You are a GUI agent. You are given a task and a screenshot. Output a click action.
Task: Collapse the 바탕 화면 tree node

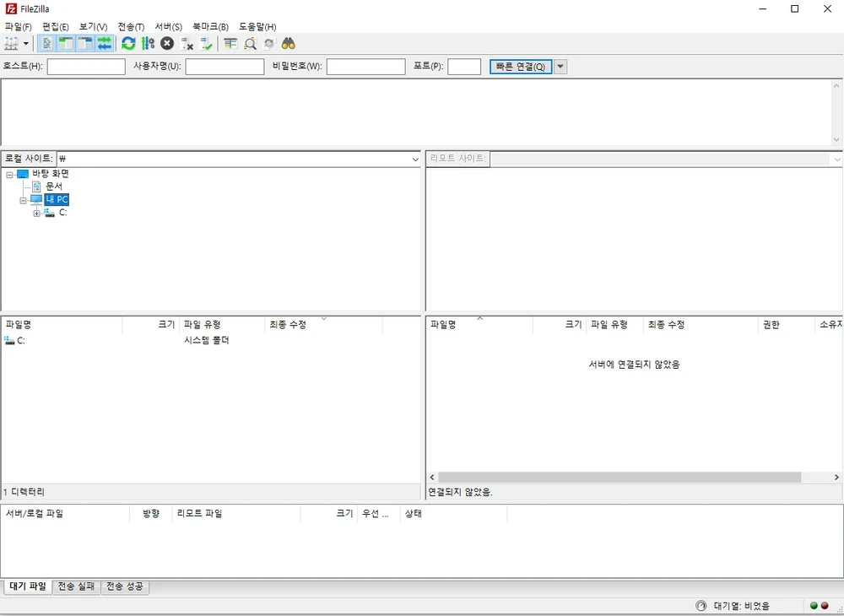(x=9, y=175)
